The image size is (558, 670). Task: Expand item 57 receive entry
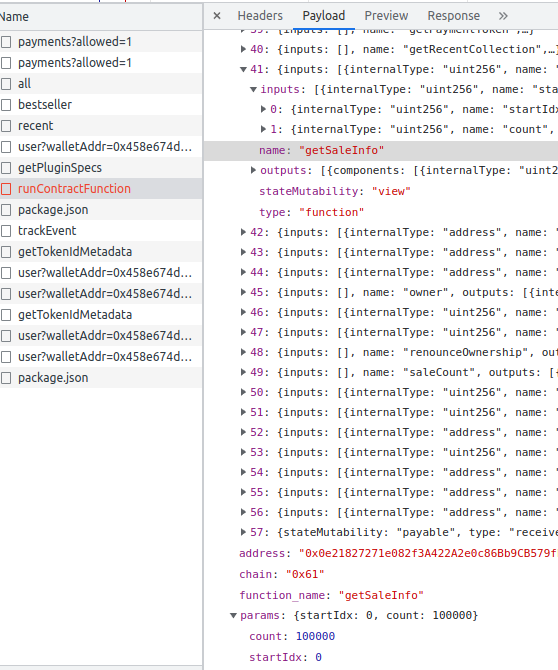tap(243, 532)
